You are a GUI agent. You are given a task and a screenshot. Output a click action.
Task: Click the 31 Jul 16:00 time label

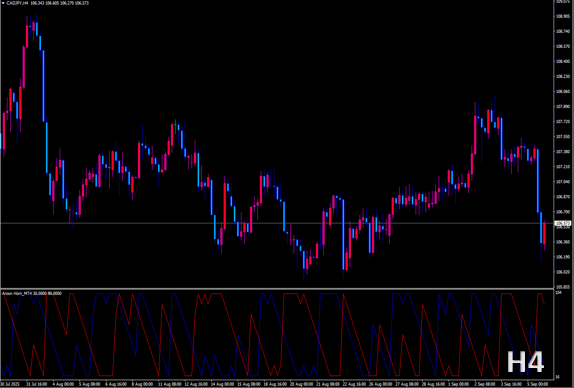pos(37,384)
